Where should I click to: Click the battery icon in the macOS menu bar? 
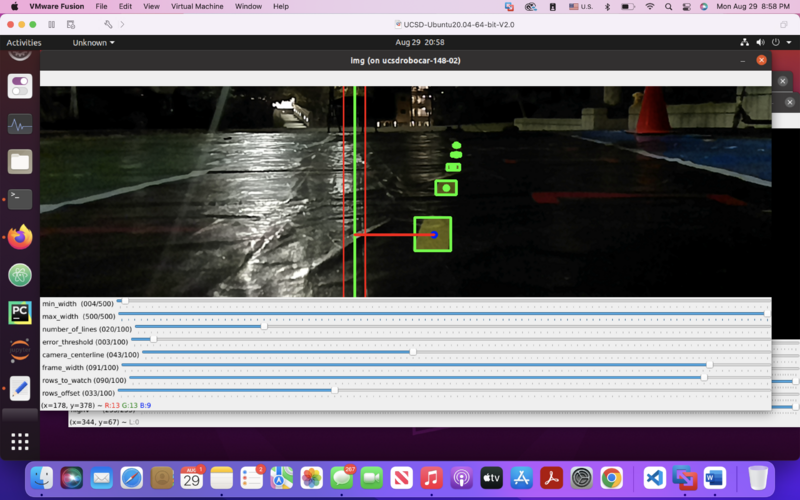coord(628,7)
